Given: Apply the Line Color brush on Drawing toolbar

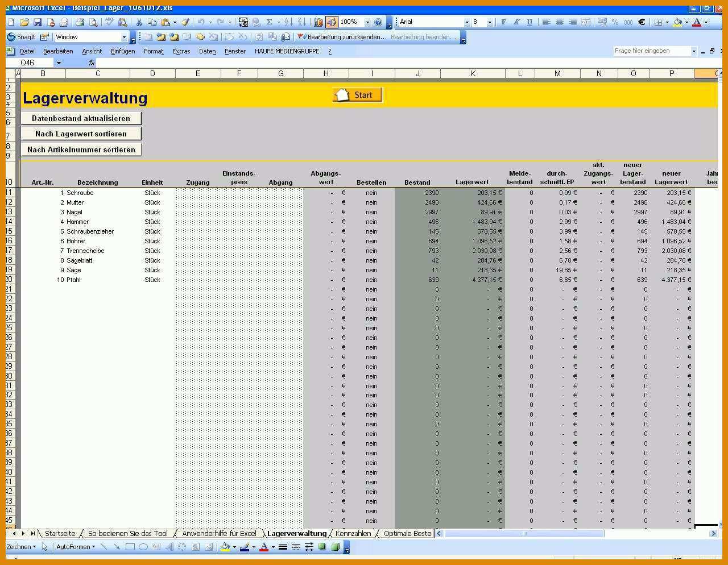Looking at the screenshot, I should coord(245,547).
